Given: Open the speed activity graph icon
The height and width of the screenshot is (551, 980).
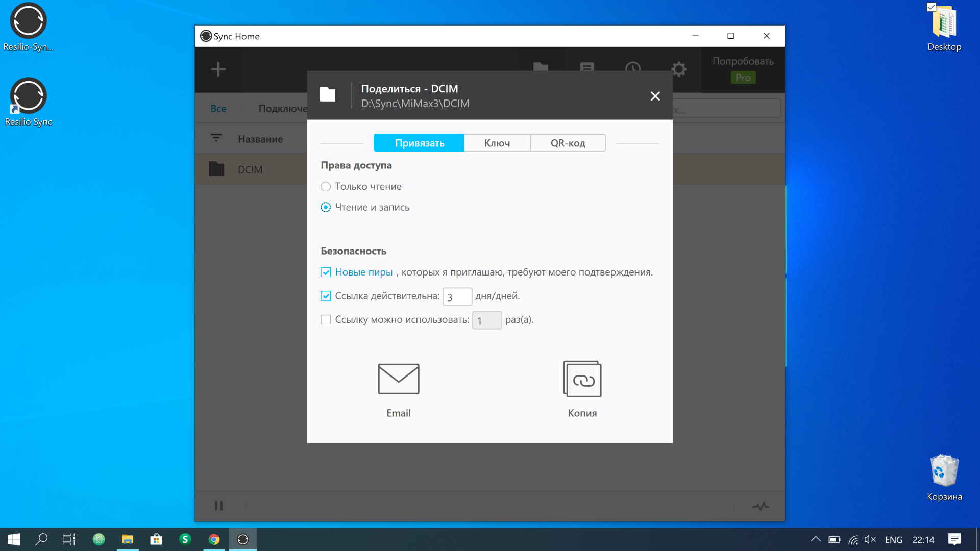Looking at the screenshot, I should (x=761, y=506).
